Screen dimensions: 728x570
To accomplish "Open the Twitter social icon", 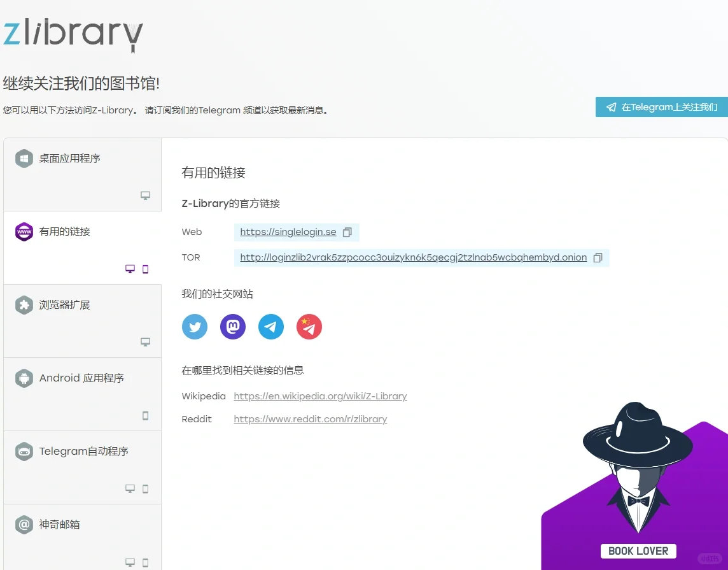I will (195, 327).
